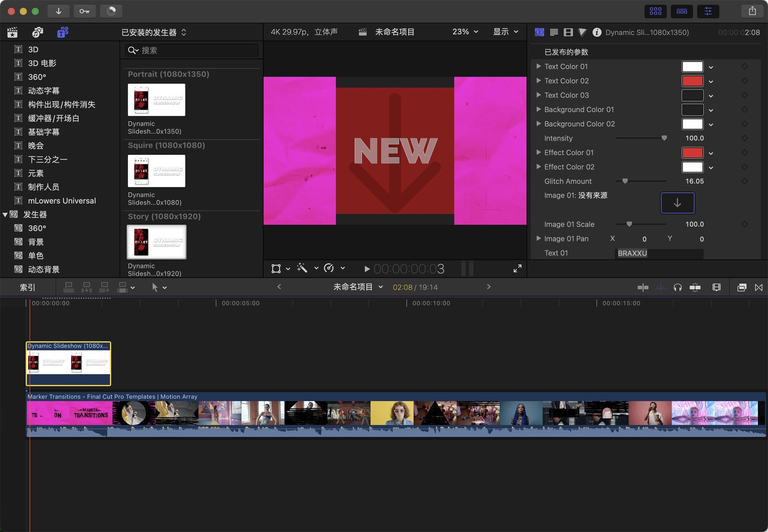Expand the Image 01 Pan parameter
Image resolution: width=768 pixels, height=532 pixels.
point(538,238)
